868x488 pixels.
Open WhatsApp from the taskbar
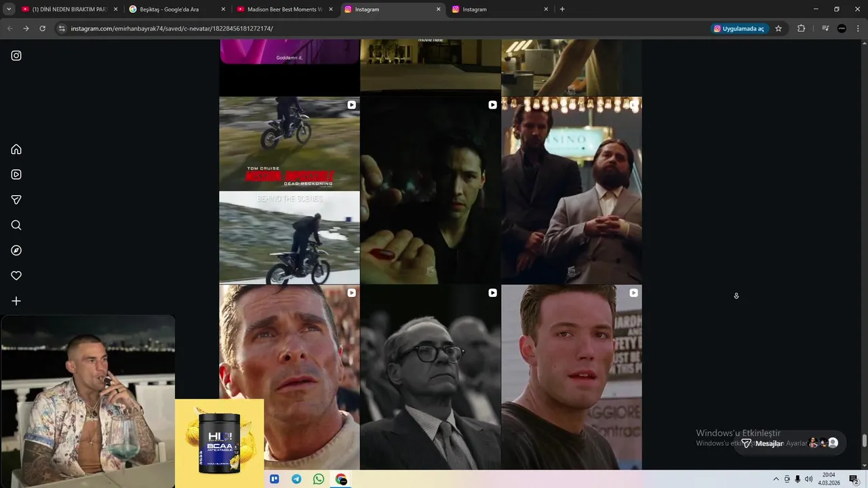tap(319, 479)
